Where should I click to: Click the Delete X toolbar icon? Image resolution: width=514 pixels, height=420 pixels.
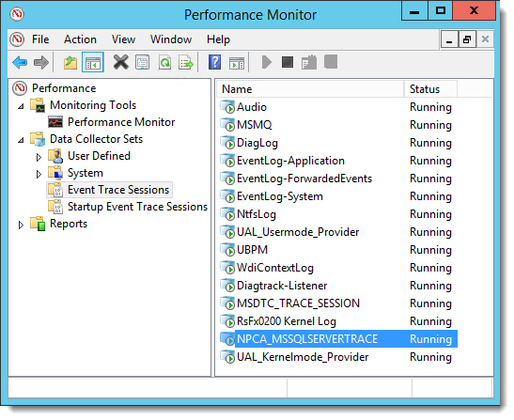point(120,62)
